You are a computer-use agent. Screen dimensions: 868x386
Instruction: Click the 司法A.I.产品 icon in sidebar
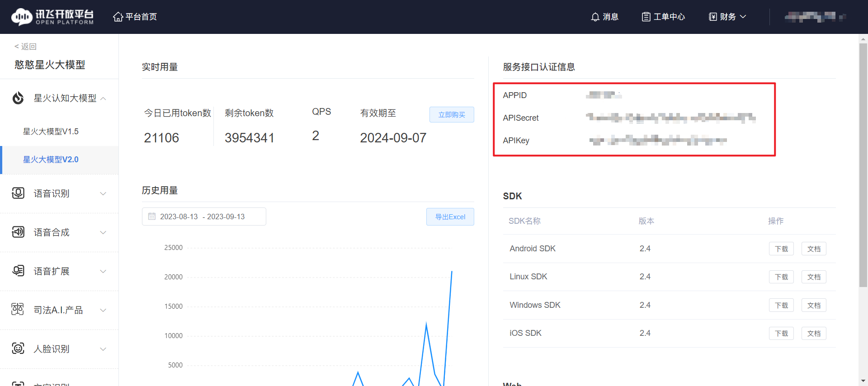pos(18,310)
